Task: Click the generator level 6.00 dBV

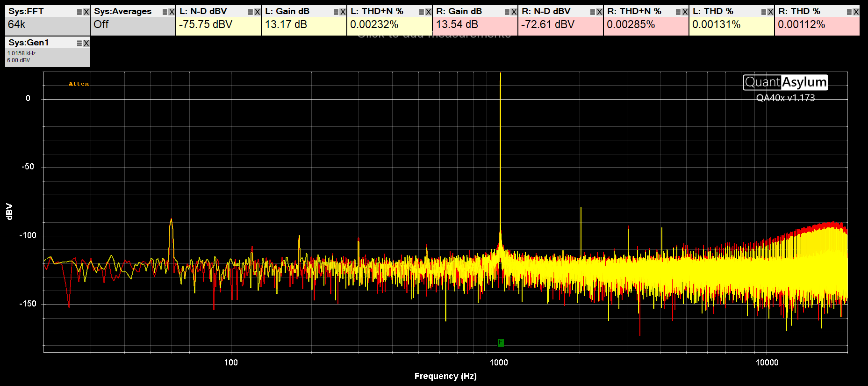Action: 19,60
